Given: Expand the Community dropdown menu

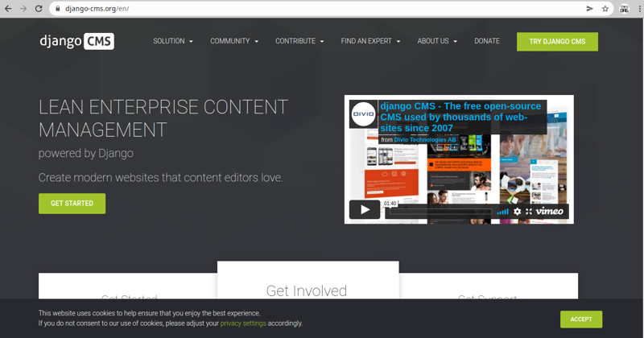Looking at the screenshot, I should [x=234, y=41].
